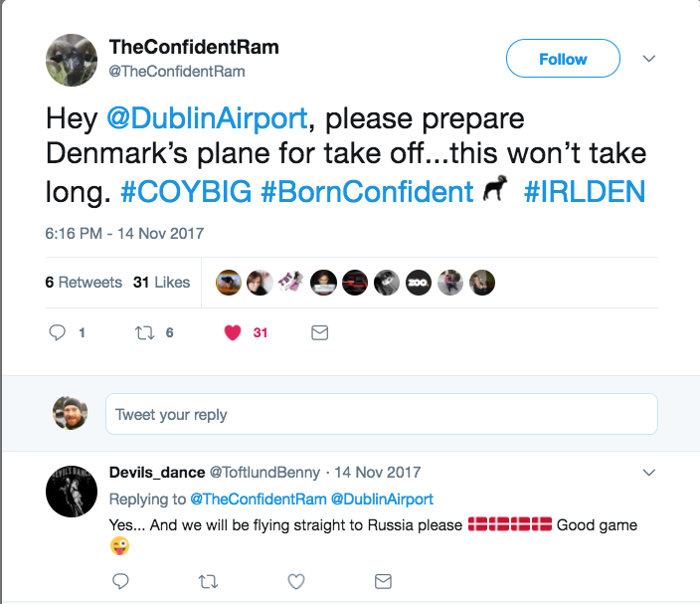700x604 pixels.
Task: Open the #BornConfident hashtag
Action: 366,192
